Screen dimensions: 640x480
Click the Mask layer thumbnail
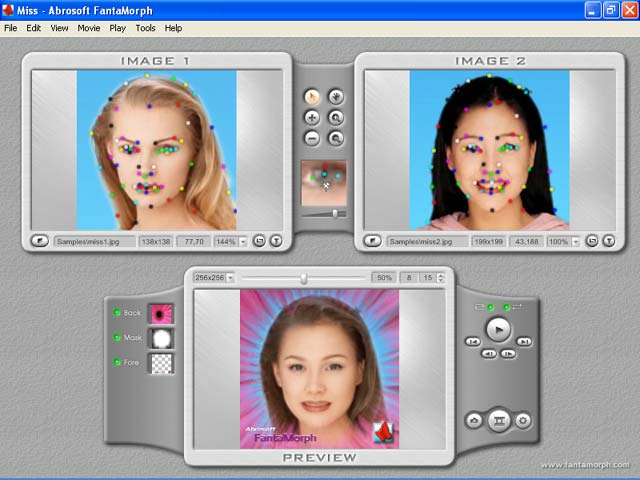click(161, 338)
